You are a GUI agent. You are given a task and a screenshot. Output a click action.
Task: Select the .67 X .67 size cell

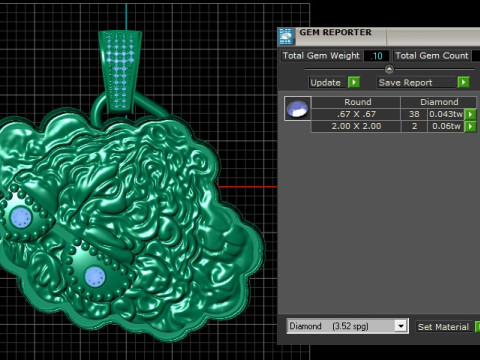pos(356,114)
